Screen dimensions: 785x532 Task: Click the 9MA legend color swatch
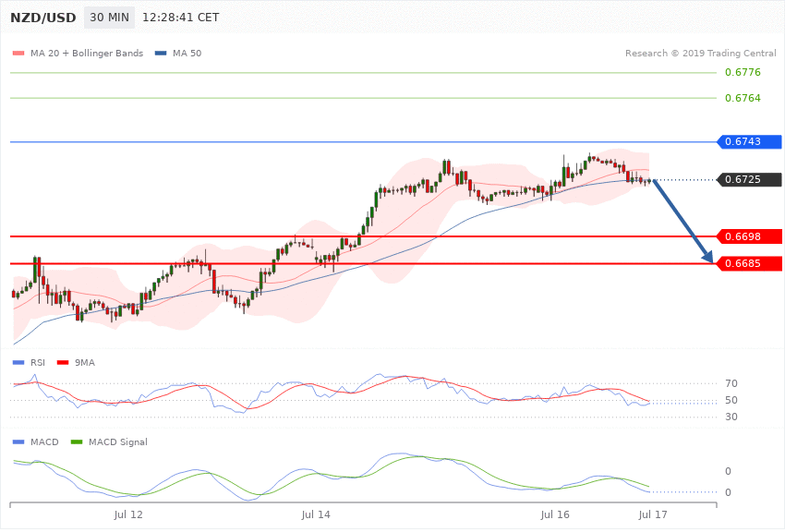click(63, 362)
